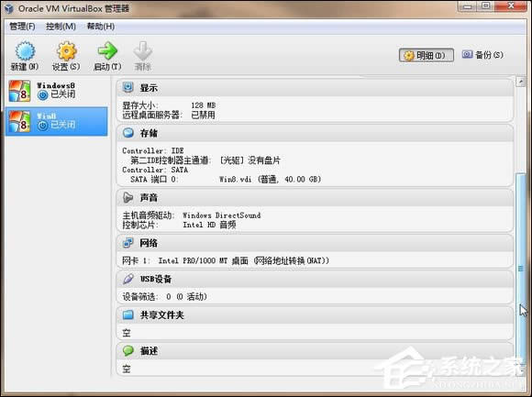Click the Win8.vdi (普通, 40.00 GB) entry

tap(270, 180)
